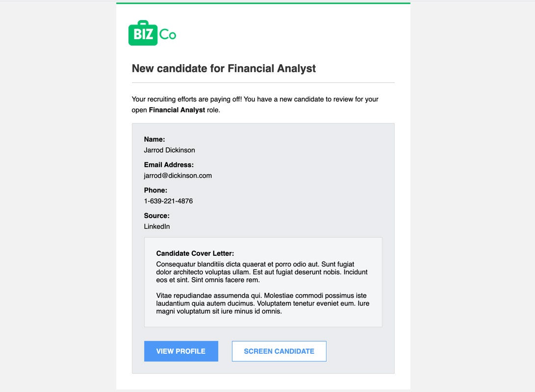Click the Name: label
This screenshot has width=535, height=392.
coord(154,139)
